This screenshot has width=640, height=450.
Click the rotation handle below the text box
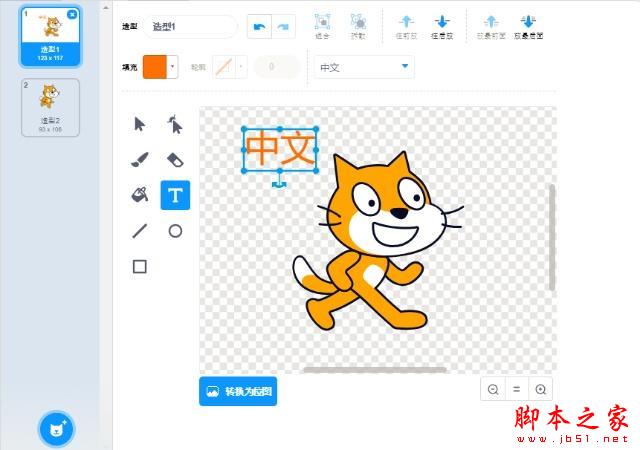(x=280, y=184)
